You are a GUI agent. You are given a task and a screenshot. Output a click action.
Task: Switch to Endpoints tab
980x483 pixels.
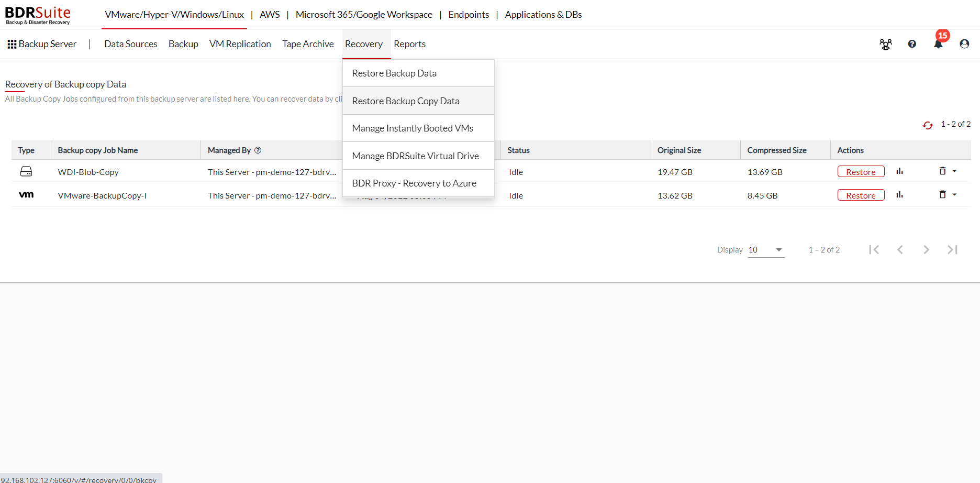pyautogui.click(x=469, y=15)
